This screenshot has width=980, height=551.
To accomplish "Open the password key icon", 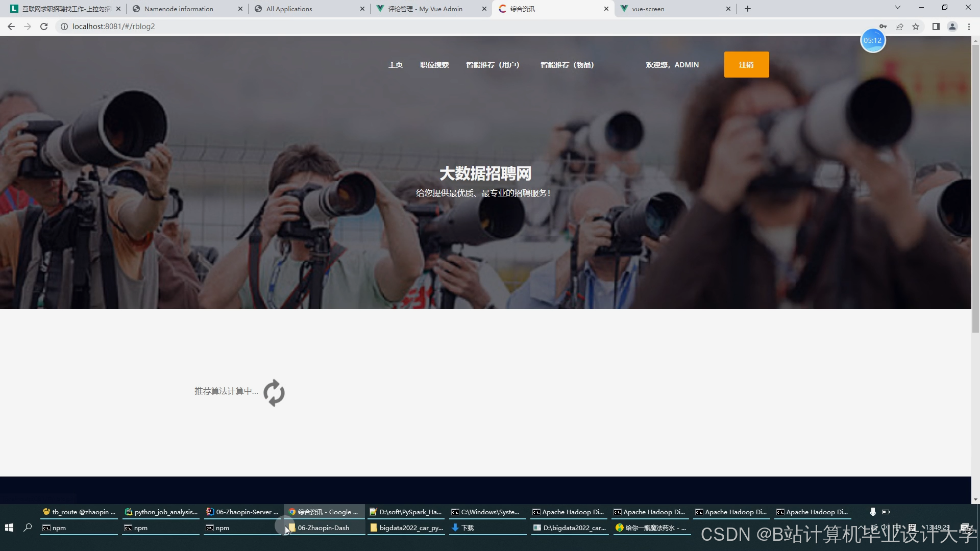I will [883, 27].
